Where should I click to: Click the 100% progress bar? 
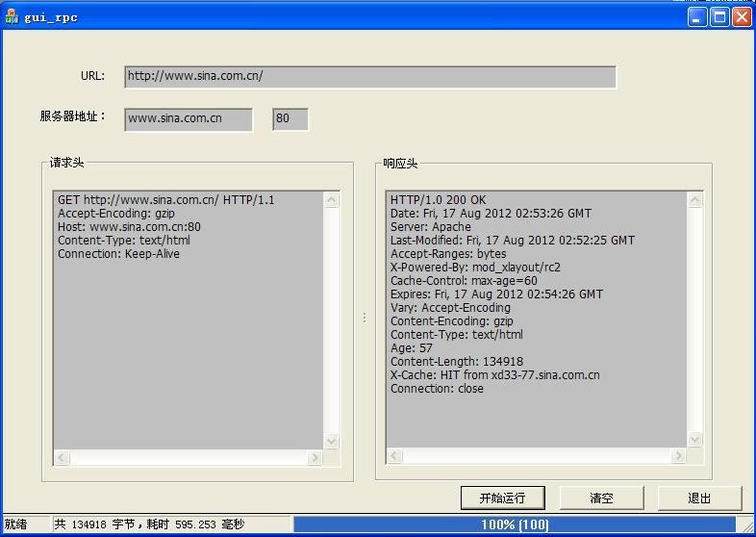pyautogui.click(x=515, y=524)
